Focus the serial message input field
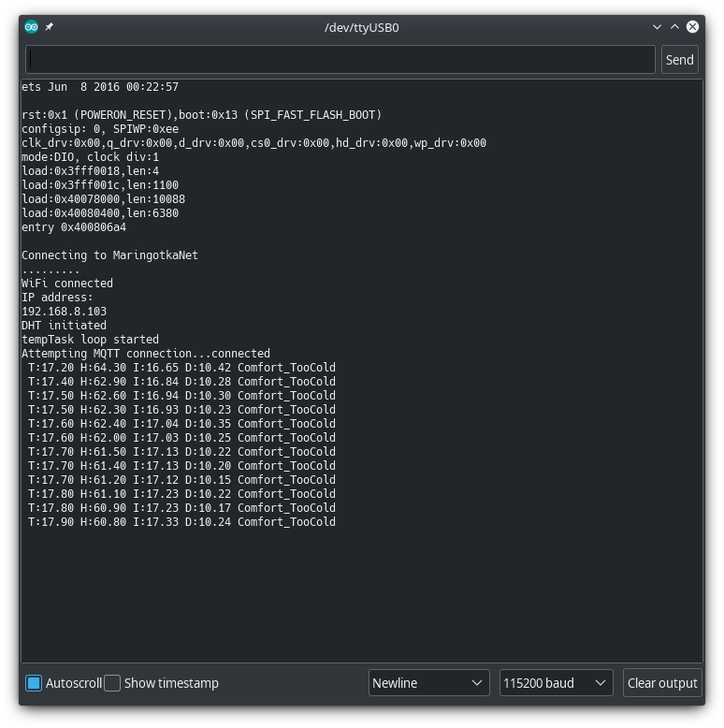 [340, 60]
